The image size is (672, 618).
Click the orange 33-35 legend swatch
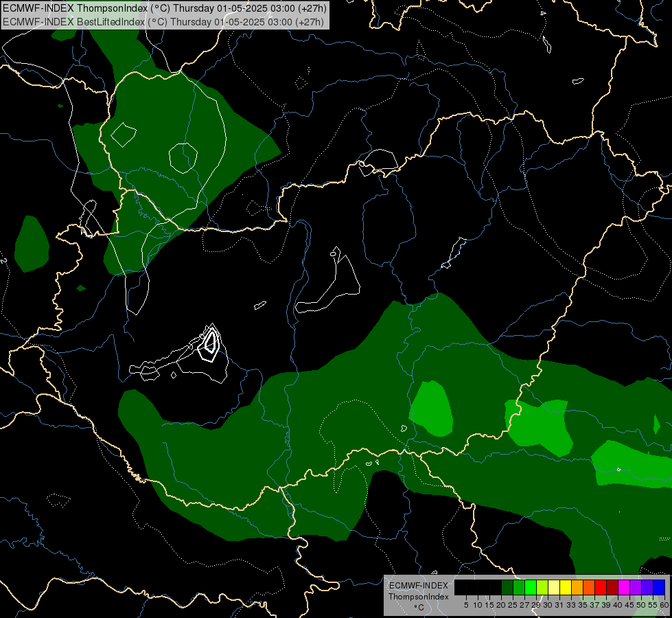pos(577,587)
